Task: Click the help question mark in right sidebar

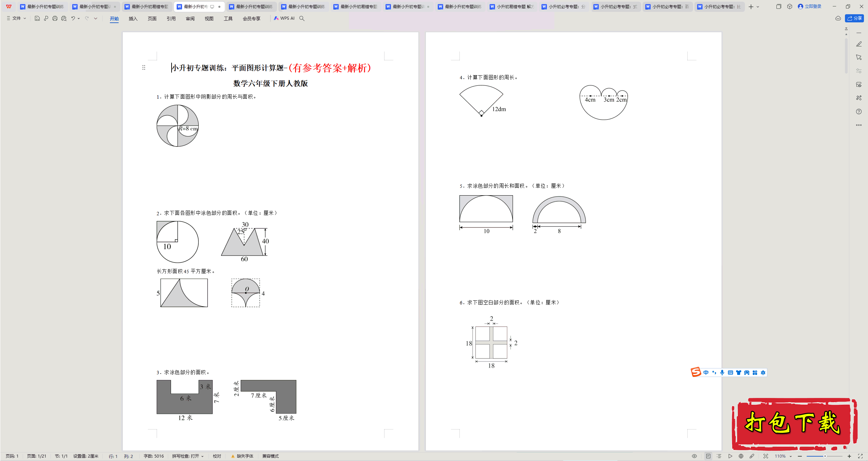Action: coord(859,112)
